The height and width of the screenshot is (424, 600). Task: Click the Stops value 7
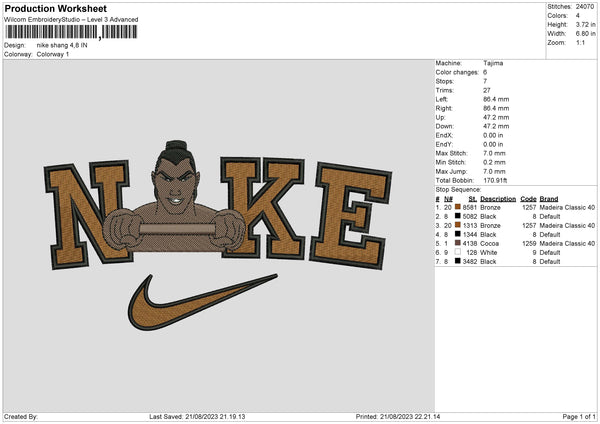(485, 81)
